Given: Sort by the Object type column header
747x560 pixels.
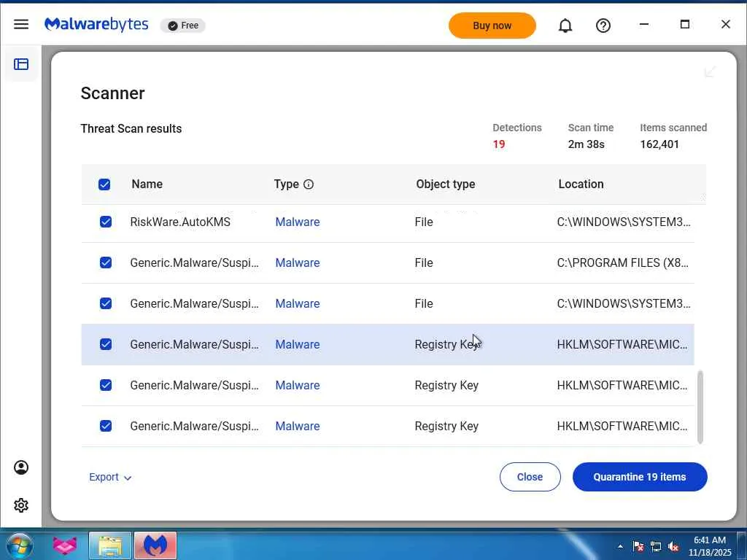Looking at the screenshot, I should (446, 184).
